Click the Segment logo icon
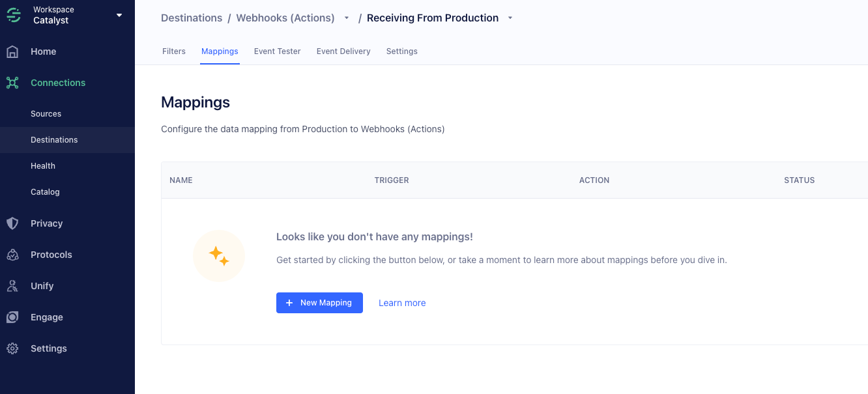Screen dimensions: 868x394 [14, 16]
